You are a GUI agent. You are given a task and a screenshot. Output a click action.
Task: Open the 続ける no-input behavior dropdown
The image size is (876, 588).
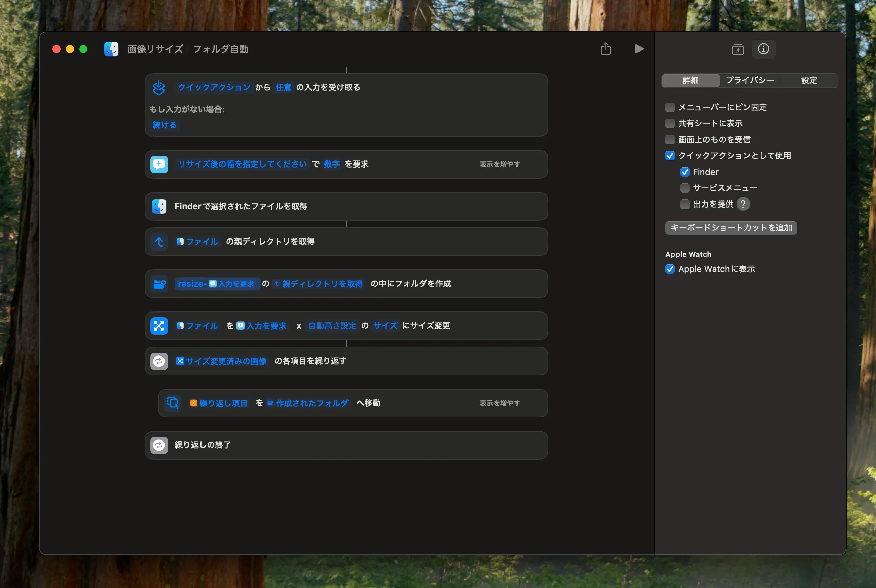point(165,125)
